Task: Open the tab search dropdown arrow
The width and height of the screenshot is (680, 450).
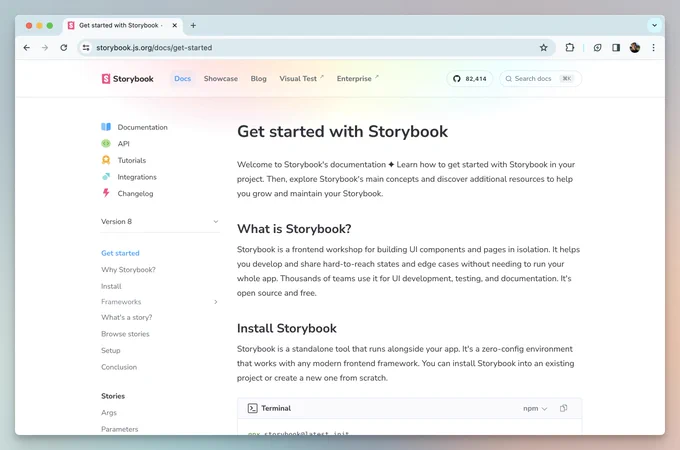Action: tap(654, 25)
